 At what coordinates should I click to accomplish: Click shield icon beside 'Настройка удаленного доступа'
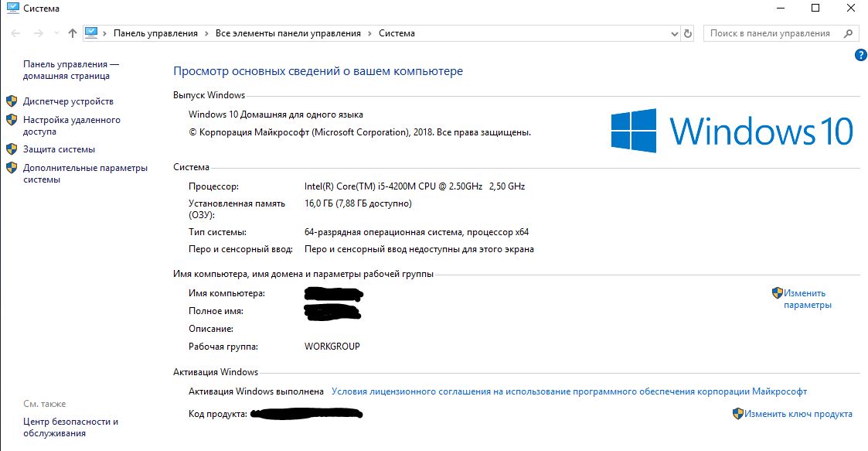[x=12, y=120]
